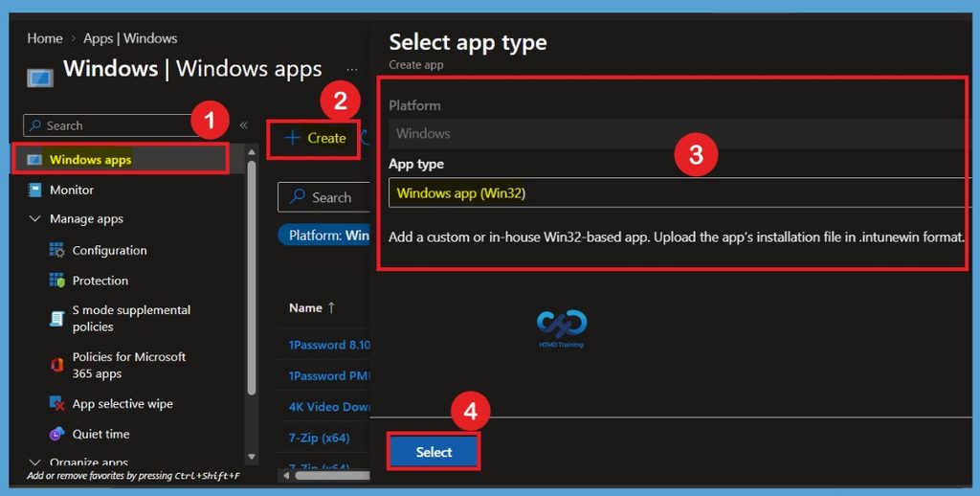Go to Apps | Windows breadcrumb
The width and height of the screenshot is (980, 496).
(x=130, y=38)
